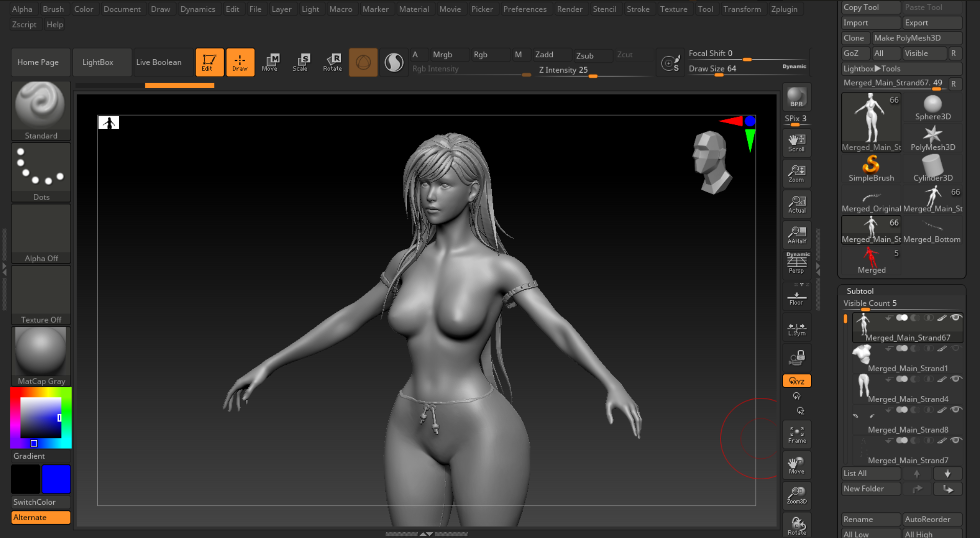Activate the Rotate mode icon
The width and height of the screenshot is (980, 538).
click(332, 62)
